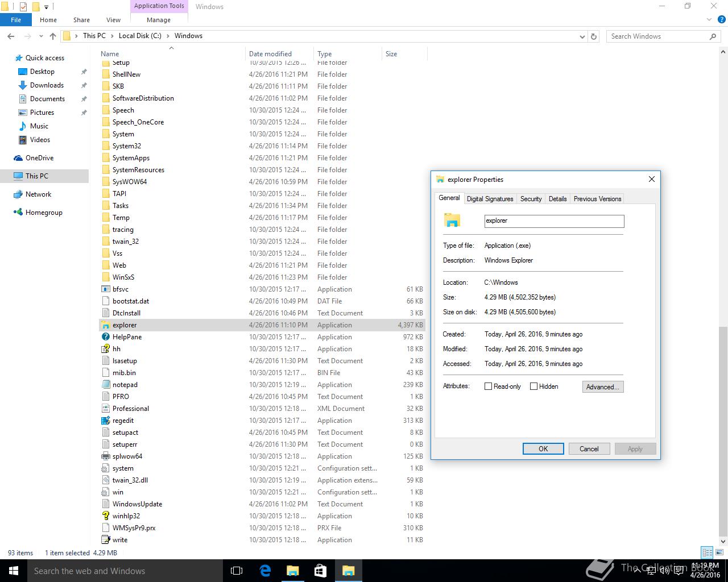Screen dimensions: 728x582
Task: Click the hh help file icon
Action: click(105, 349)
